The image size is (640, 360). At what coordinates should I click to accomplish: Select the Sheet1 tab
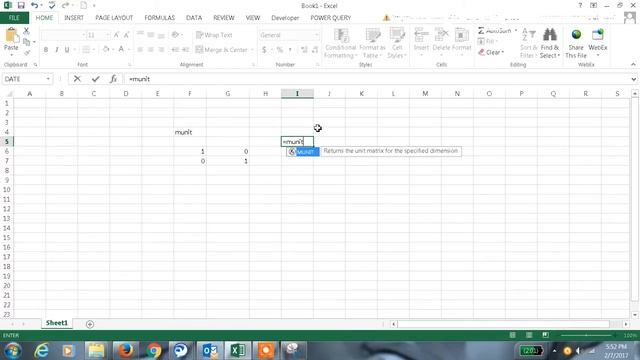coord(57,323)
